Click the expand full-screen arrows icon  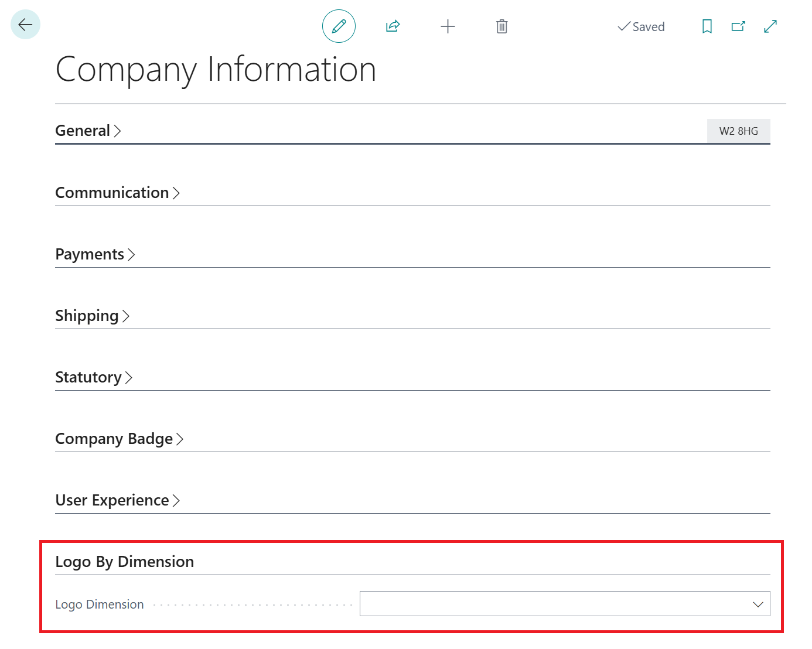[770, 26]
